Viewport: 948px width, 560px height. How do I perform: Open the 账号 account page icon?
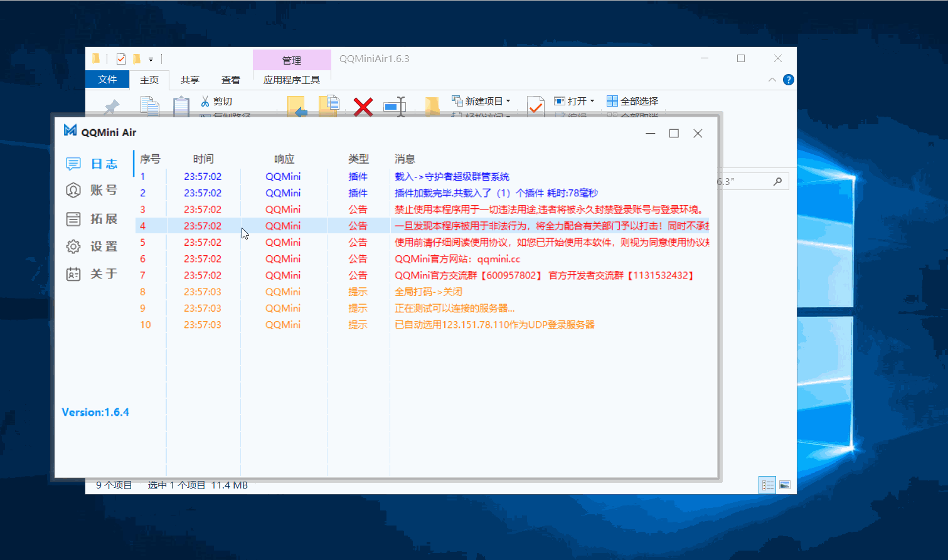click(x=73, y=190)
